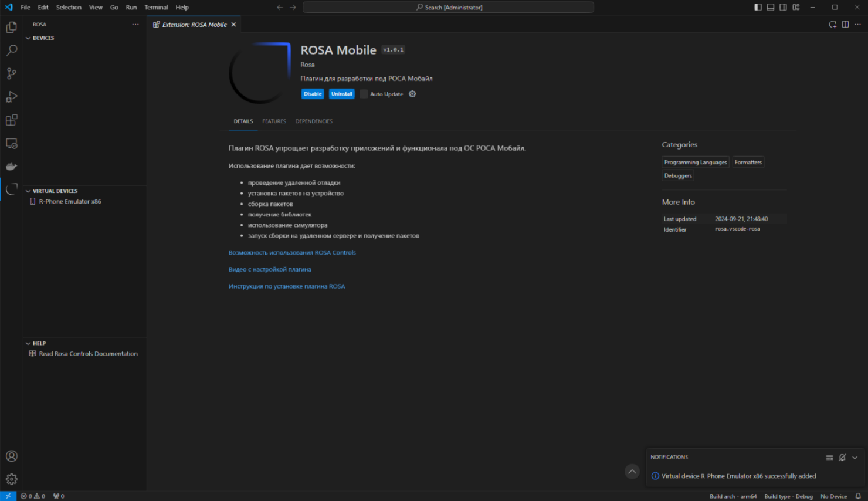
Task: Click the extension settings gear icon
Action: point(412,94)
